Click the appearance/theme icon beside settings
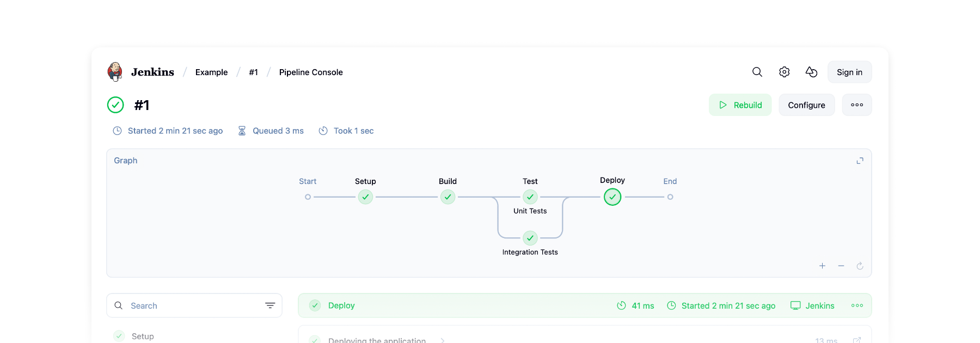Image resolution: width=980 pixels, height=343 pixels. click(811, 71)
